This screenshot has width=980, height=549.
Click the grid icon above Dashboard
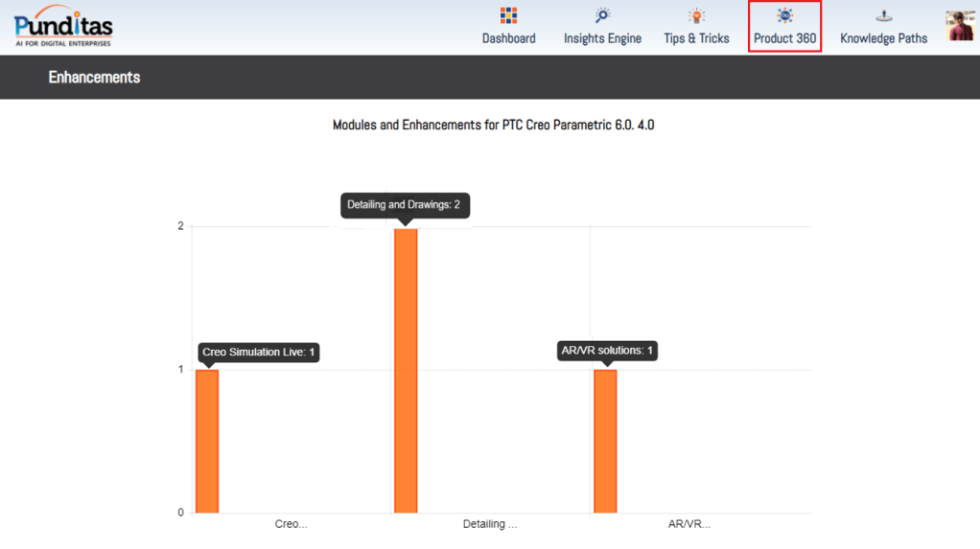pyautogui.click(x=509, y=15)
